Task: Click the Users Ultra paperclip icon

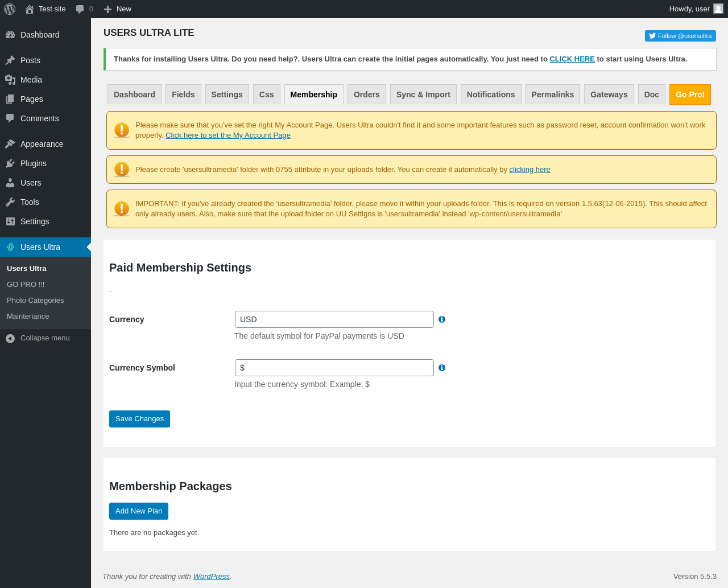Action: pos(10,247)
